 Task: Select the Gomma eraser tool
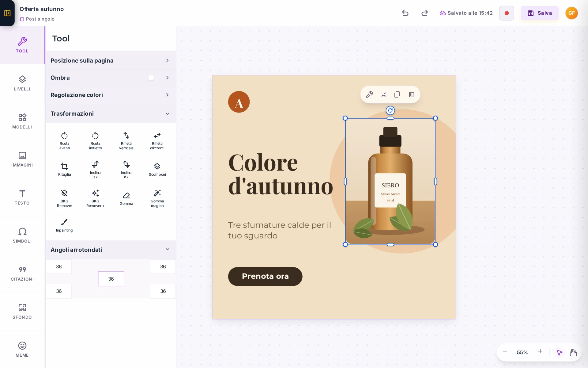tap(126, 198)
